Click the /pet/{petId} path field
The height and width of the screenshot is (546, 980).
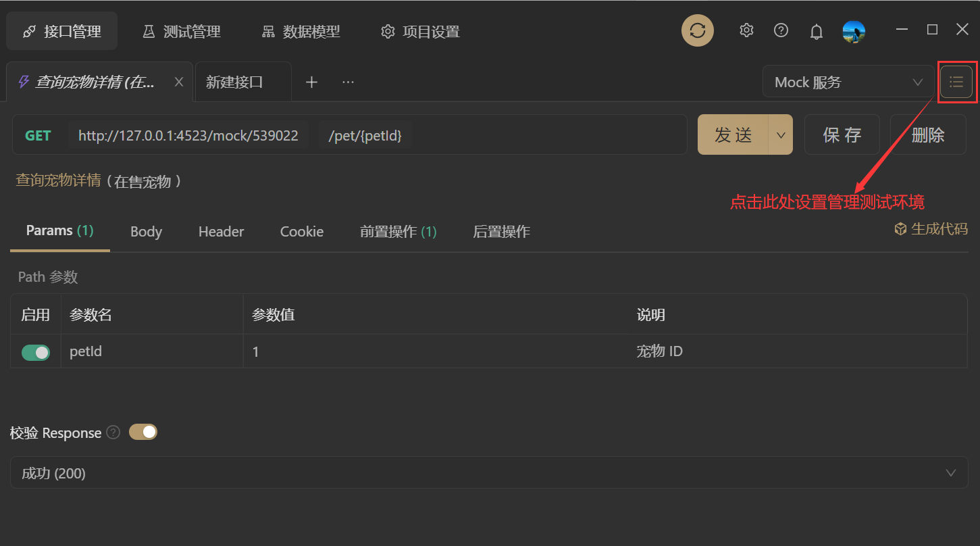tap(365, 135)
